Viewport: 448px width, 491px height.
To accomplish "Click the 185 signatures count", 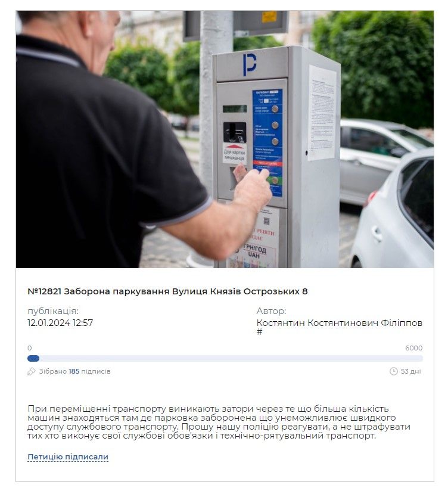I will [x=74, y=371].
